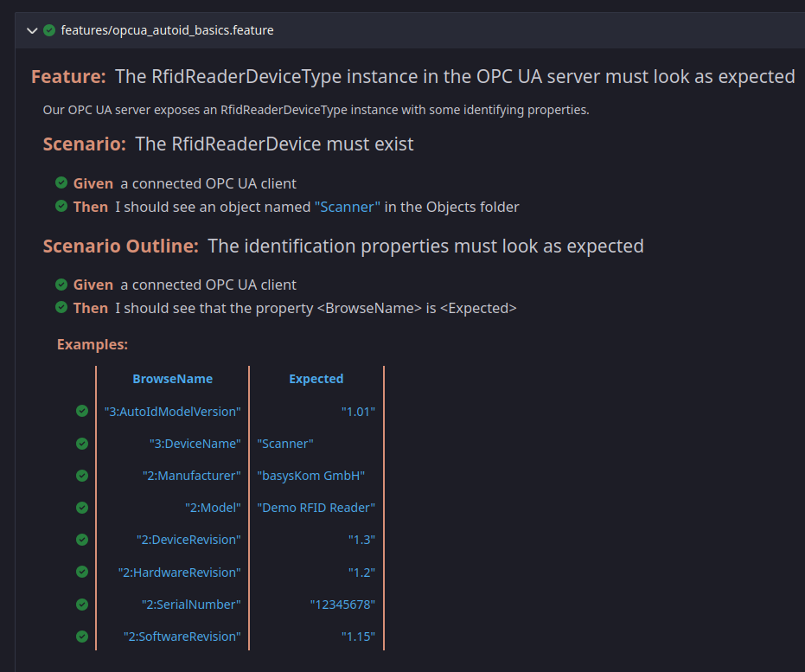Click the passed icon next to 'Then I should see that the property'

pyautogui.click(x=61, y=308)
